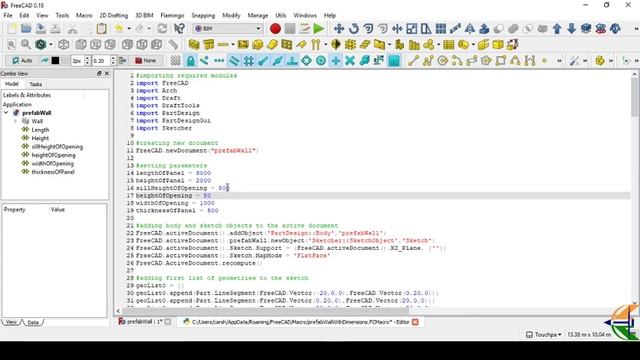Image resolution: width=640 pixels, height=360 pixels.
Task: Click the Refresh/recompute icon
Action: click(162, 29)
